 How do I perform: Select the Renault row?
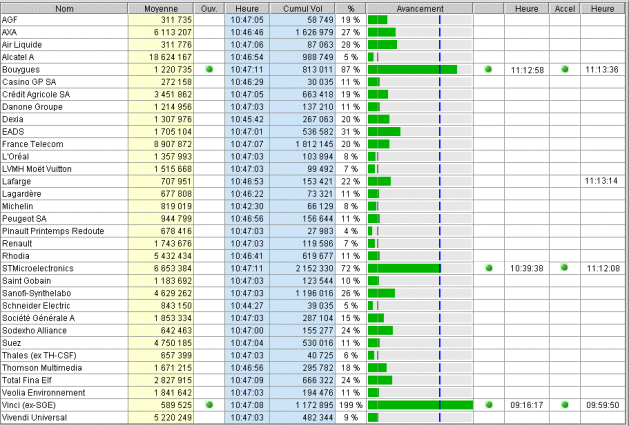click(17, 243)
